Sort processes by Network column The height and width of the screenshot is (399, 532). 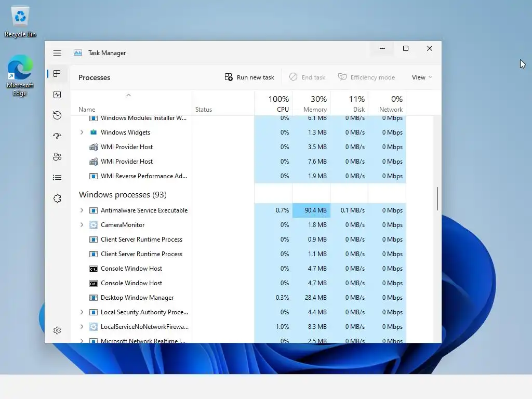pos(388,104)
